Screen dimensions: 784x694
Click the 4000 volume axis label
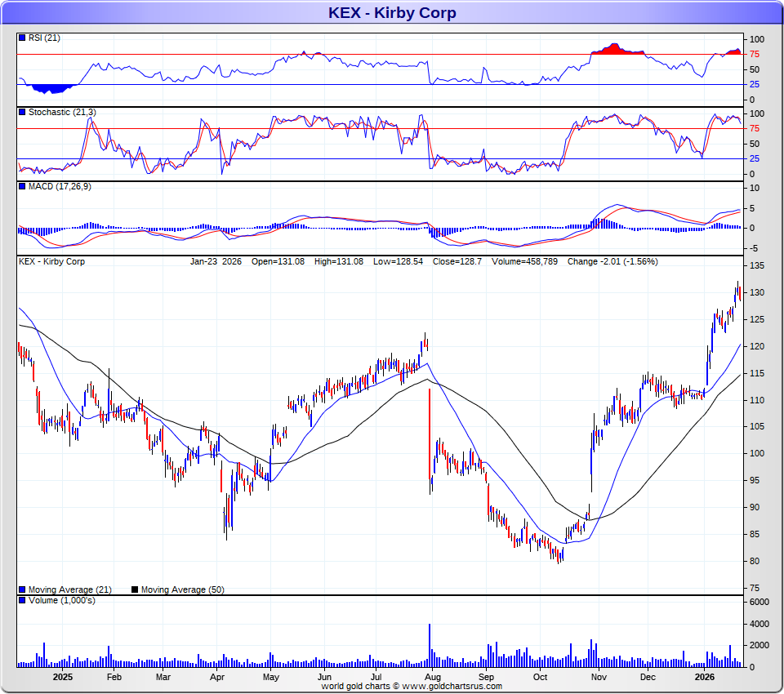[759, 624]
